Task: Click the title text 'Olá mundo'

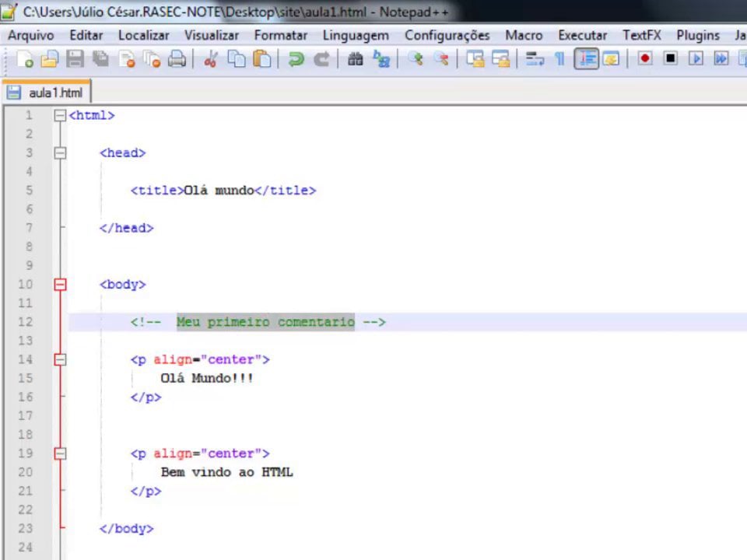Action: click(219, 191)
